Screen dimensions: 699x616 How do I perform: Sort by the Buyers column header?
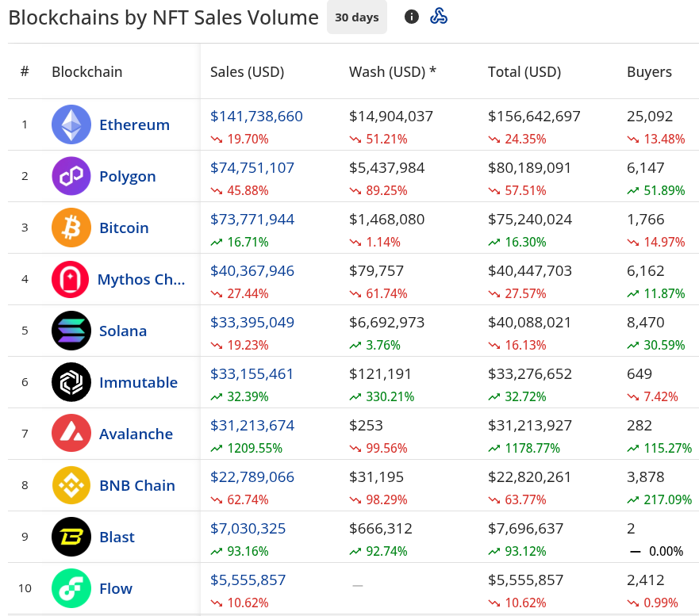[649, 71]
